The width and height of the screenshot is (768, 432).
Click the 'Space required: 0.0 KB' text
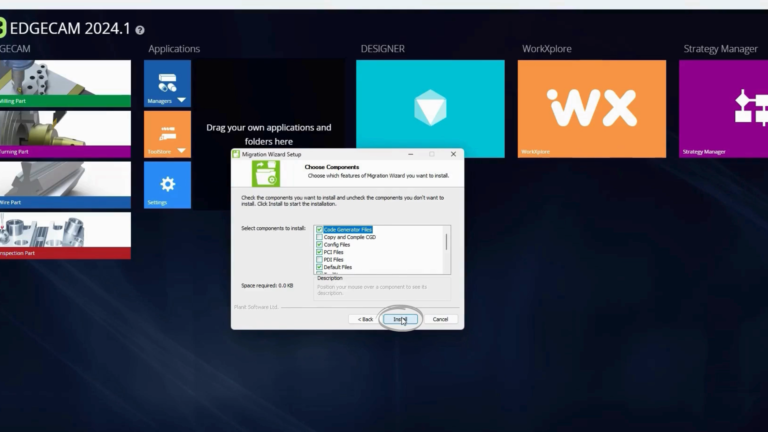coord(267,286)
